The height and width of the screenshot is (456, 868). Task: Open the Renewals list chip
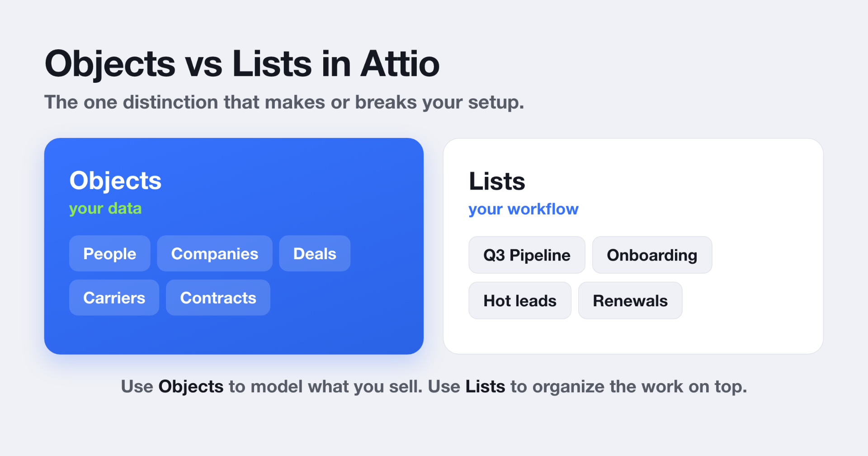pos(630,301)
